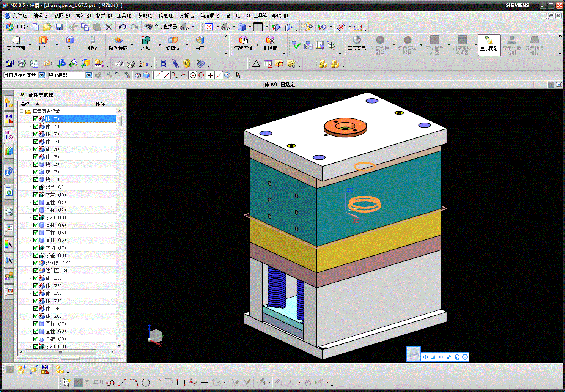The image size is (565, 392).
Task: Select the sketch Point plus tool
Action: point(205,383)
